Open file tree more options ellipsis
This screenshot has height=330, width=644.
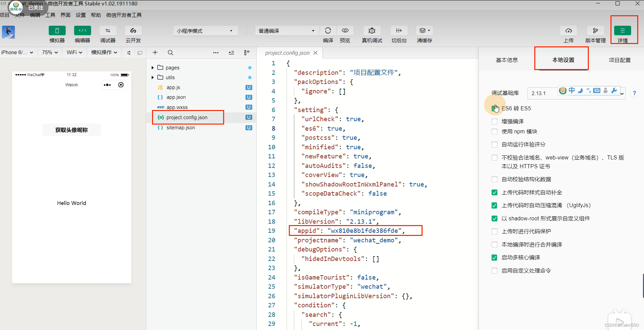(216, 52)
